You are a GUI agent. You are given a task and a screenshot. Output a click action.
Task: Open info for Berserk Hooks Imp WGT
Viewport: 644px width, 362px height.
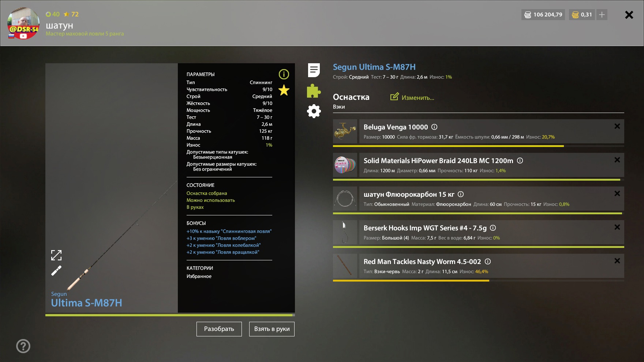coord(493,228)
